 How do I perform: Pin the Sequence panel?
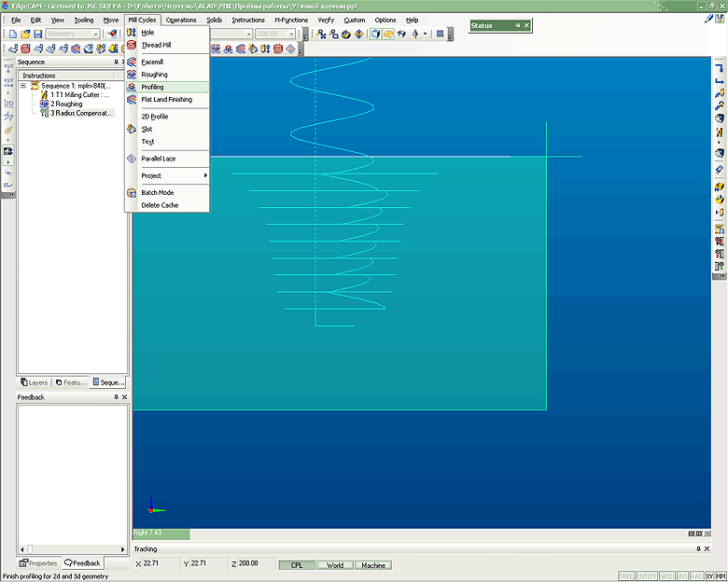click(116, 62)
